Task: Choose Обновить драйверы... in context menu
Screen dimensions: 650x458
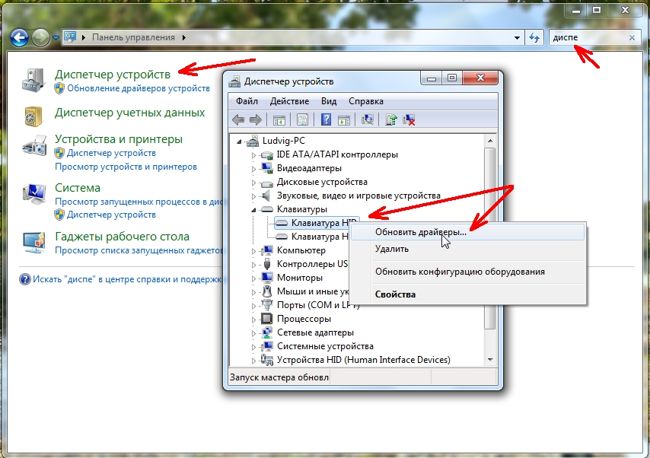Action: point(468,232)
